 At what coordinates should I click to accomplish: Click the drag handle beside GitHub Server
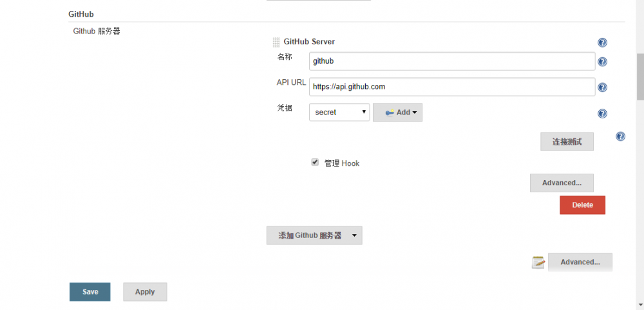pos(276,42)
